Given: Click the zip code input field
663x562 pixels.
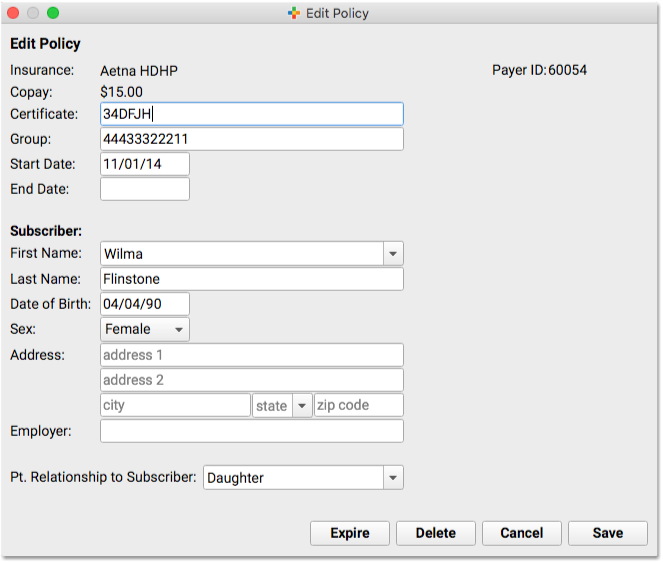Looking at the screenshot, I should pos(359,405).
